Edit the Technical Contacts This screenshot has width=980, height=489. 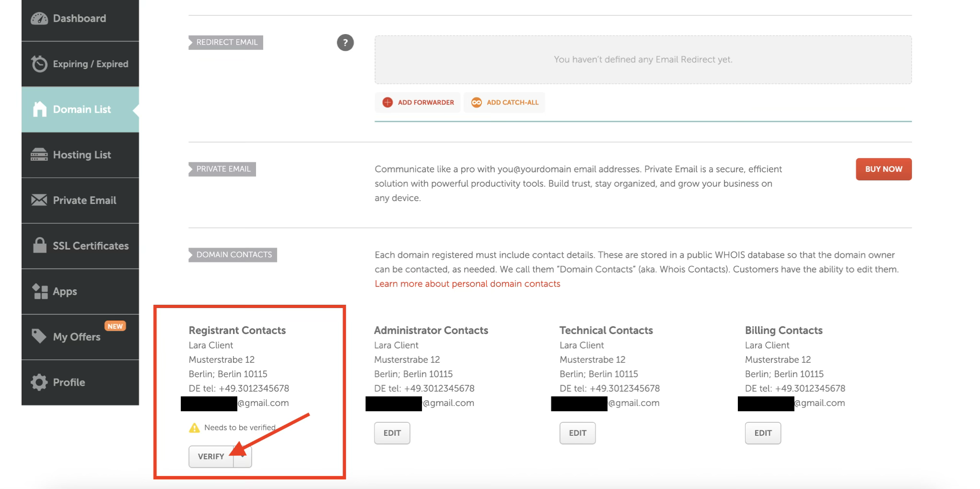coord(577,433)
